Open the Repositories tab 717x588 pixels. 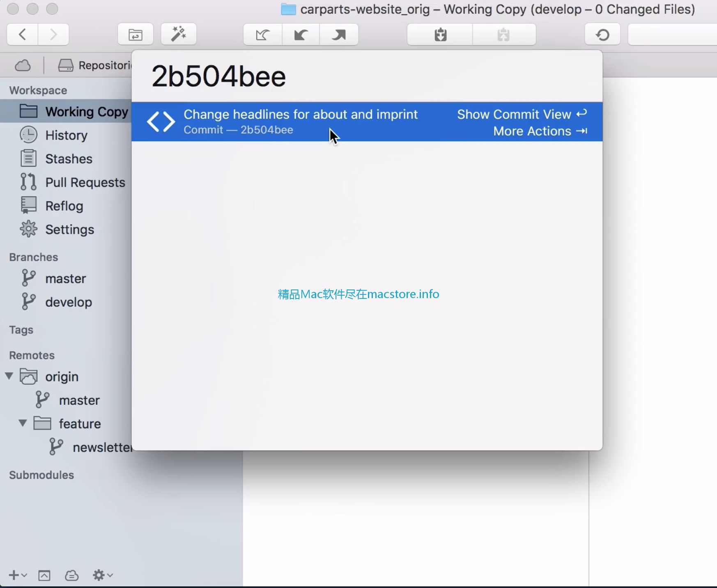pos(95,65)
